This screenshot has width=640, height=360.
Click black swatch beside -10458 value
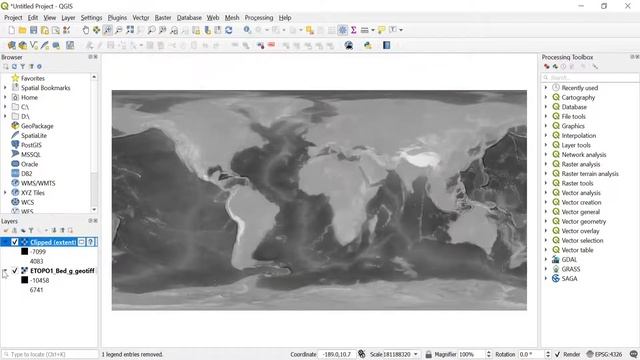[24, 280]
